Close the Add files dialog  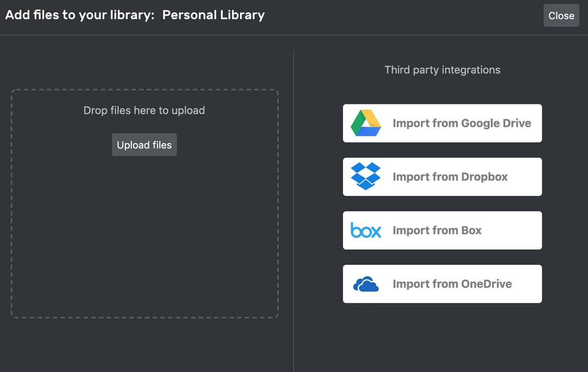561,16
